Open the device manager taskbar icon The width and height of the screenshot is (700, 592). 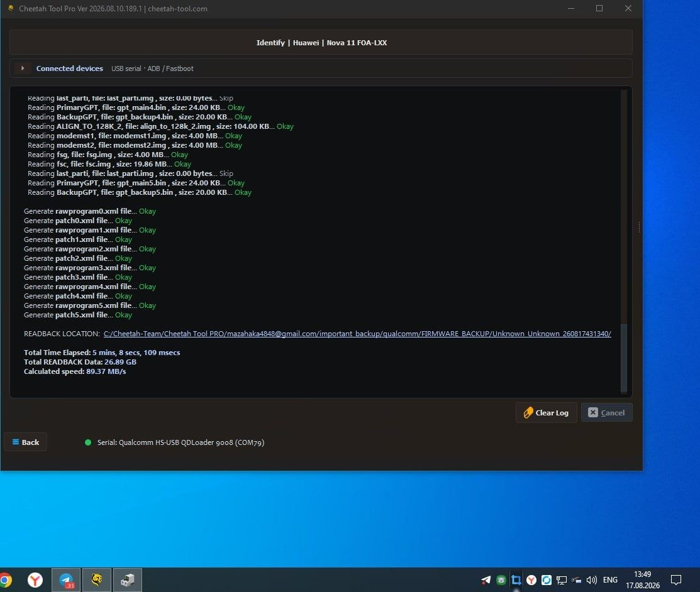128,580
